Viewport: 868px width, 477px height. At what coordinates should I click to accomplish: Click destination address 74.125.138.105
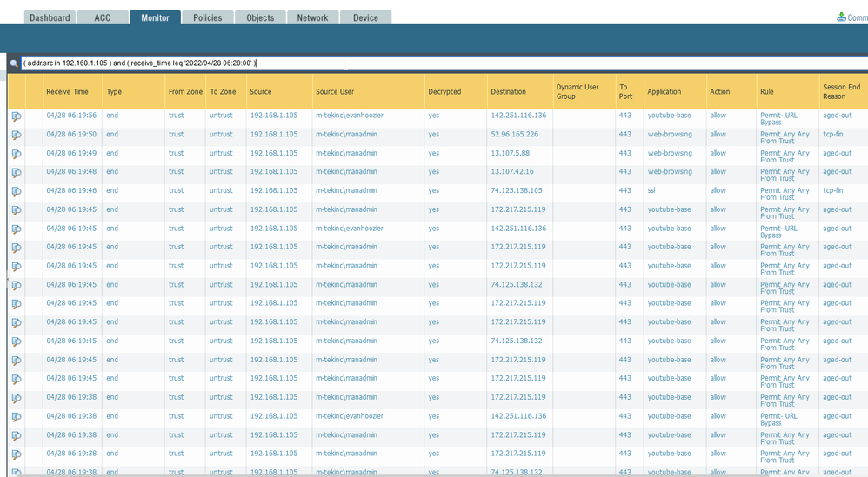(516, 191)
